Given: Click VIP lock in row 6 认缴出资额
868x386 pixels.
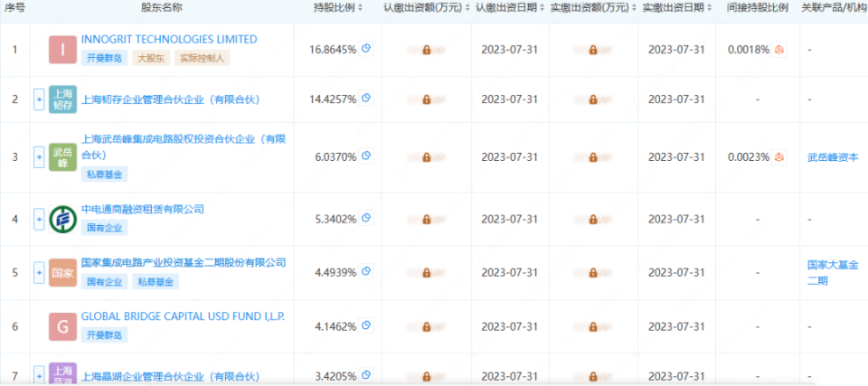Looking at the screenshot, I should (426, 326).
